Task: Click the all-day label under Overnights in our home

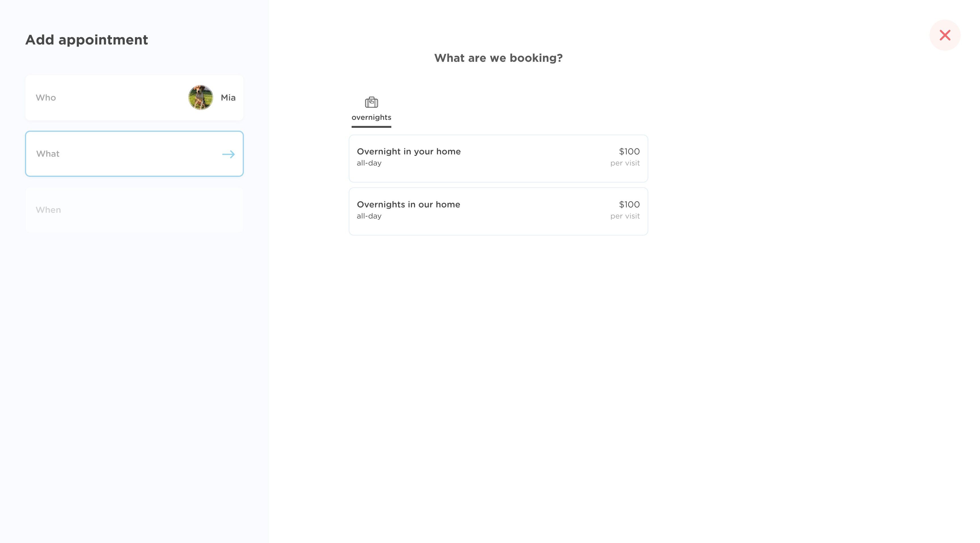Action: pos(369,216)
